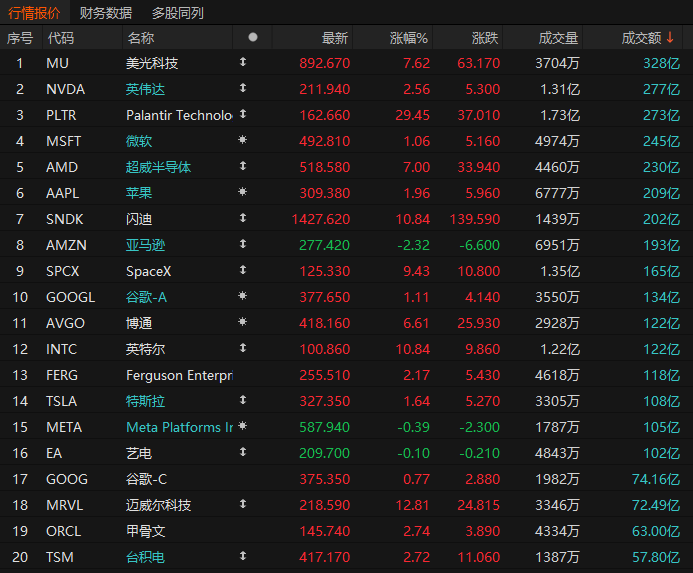Image resolution: width=693 pixels, height=573 pixels.
Task: Select the SNDK 闪迪 row
Action: [346, 219]
